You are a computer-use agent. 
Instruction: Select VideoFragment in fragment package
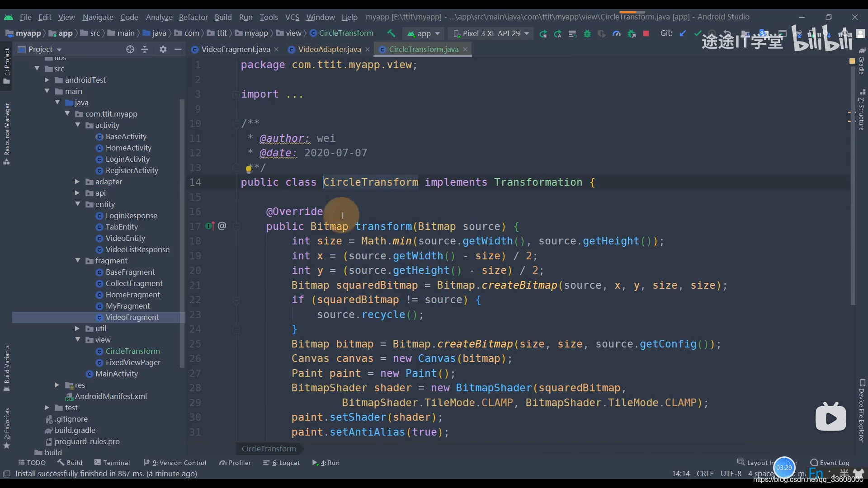[x=132, y=317]
